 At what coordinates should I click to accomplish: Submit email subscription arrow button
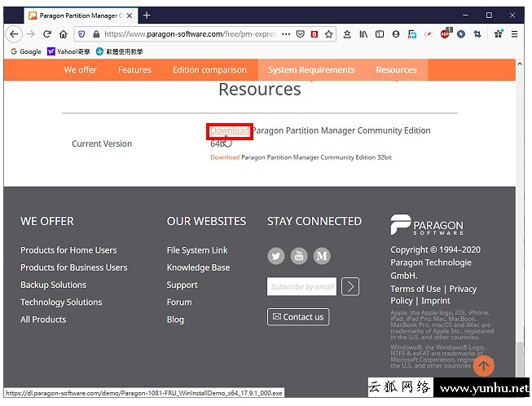click(350, 286)
